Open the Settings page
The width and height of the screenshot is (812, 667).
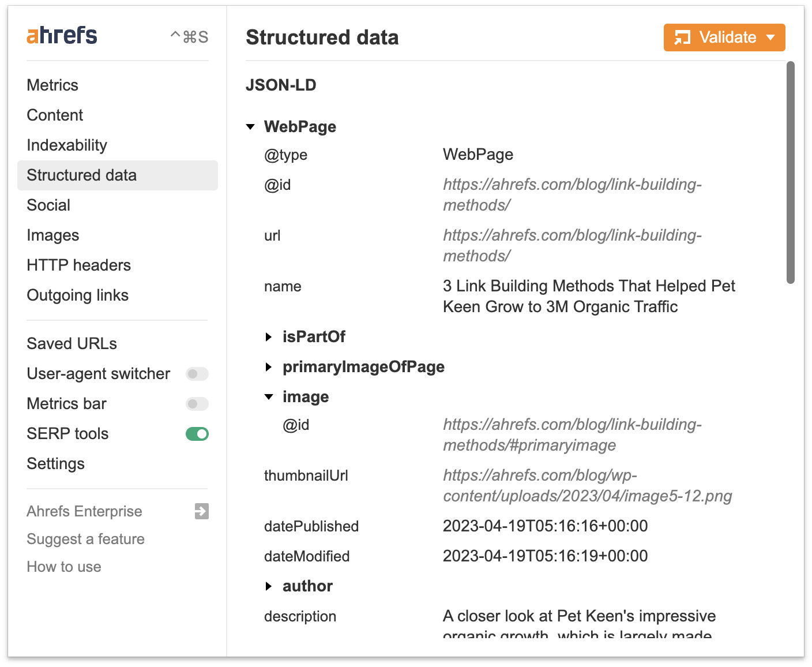56,464
